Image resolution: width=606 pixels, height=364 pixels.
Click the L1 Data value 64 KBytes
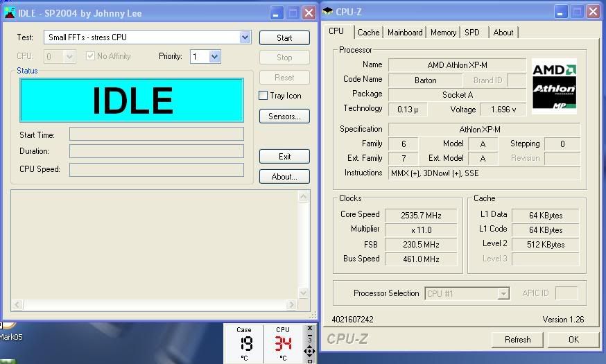tap(545, 215)
